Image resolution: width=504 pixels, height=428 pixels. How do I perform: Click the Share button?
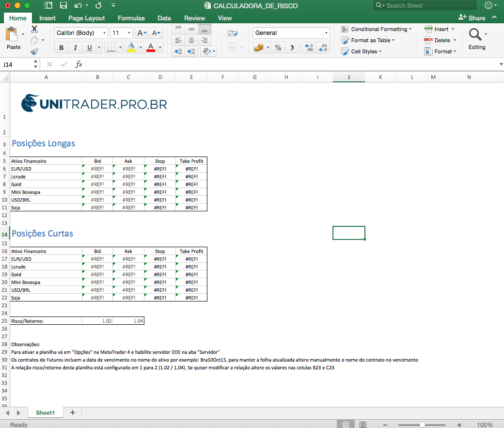click(x=472, y=18)
